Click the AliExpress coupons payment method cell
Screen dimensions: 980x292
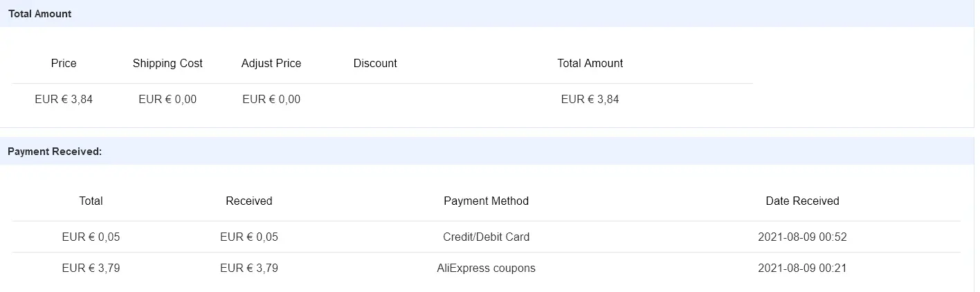tap(487, 268)
